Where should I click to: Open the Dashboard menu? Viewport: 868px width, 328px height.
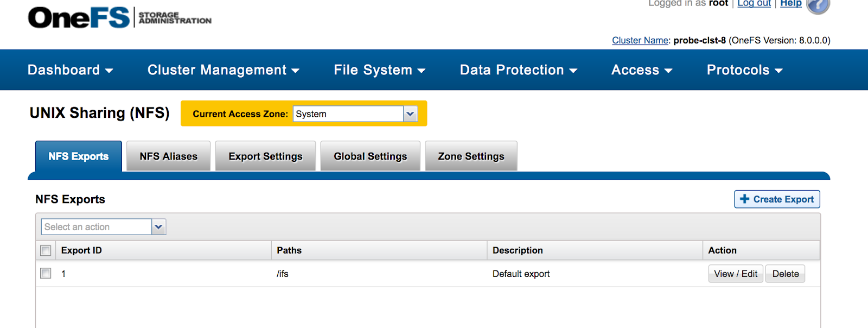pyautogui.click(x=71, y=70)
